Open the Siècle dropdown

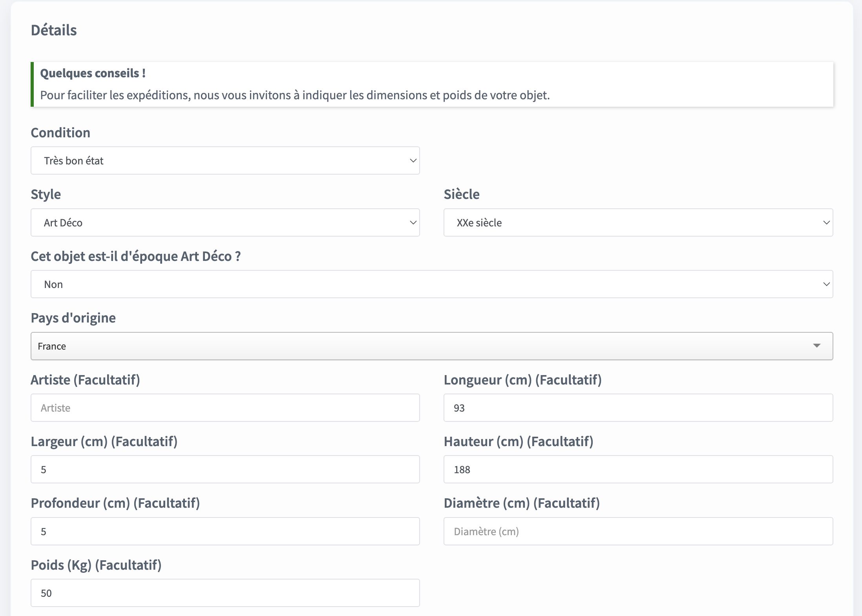(x=638, y=222)
